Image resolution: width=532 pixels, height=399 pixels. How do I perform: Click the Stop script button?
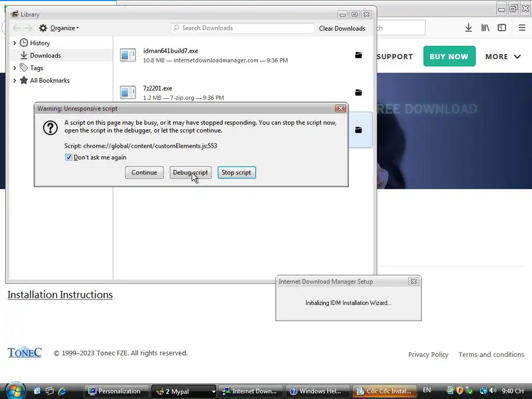click(x=236, y=172)
